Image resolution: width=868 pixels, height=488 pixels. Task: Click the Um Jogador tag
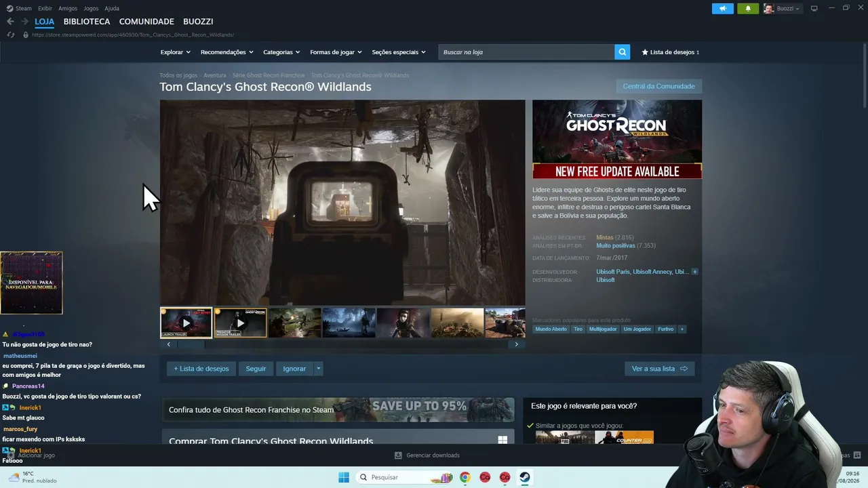[x=637, y=329]
